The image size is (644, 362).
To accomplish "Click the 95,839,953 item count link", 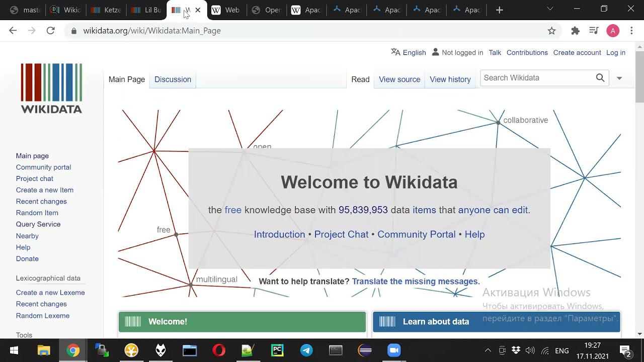I will 363,210.
